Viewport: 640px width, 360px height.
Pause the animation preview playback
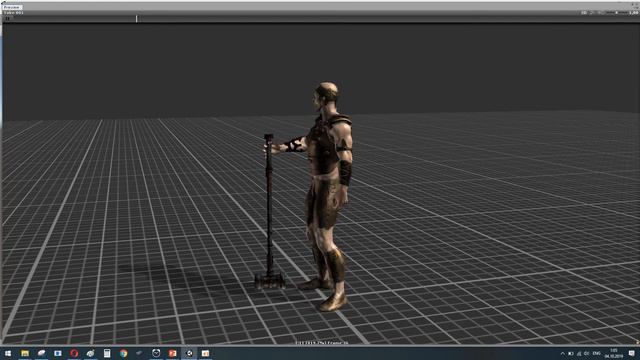pos(7,18)
